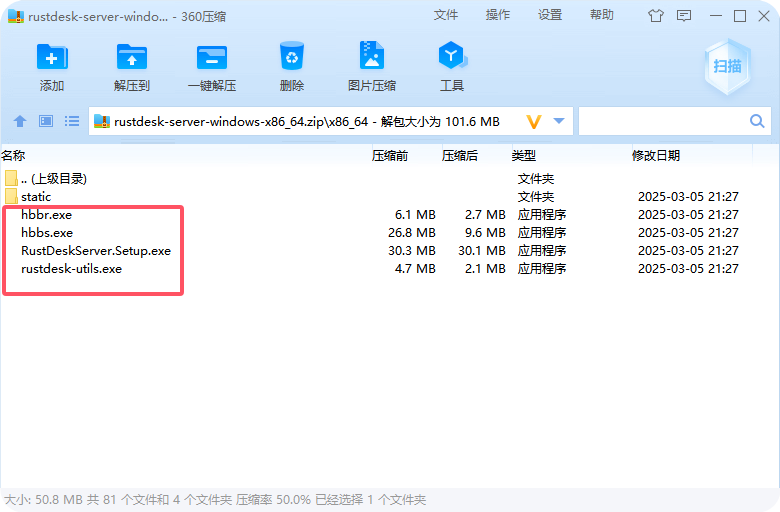Maximize the 360压缩 window
780x512 pixels.
[x=740, y=16]
